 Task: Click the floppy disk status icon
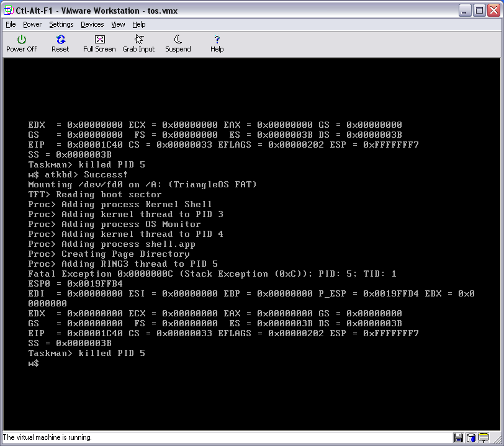459,437
